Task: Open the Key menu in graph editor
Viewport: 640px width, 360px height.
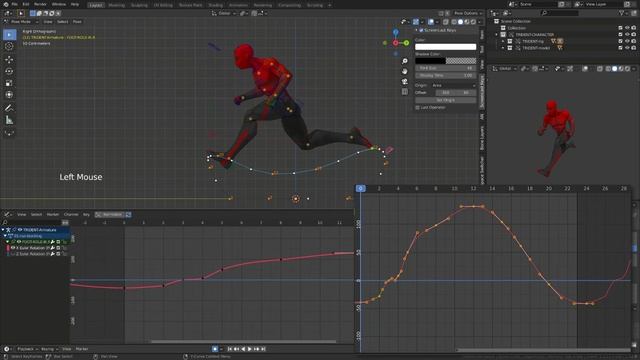Action: click(86, 215)
